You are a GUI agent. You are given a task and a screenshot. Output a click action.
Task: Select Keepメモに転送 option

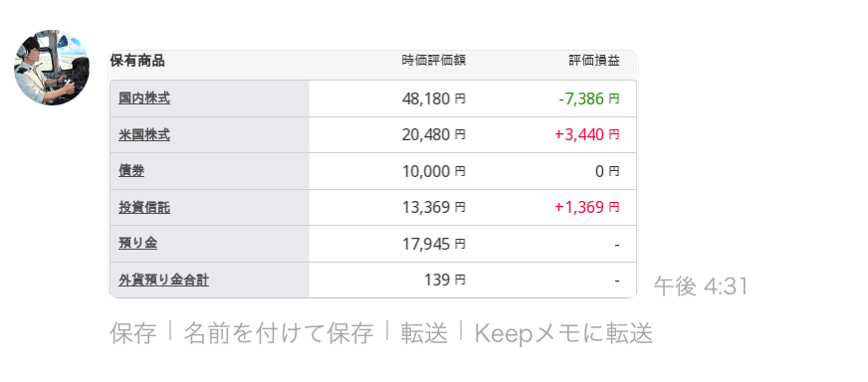pos(563,333)
